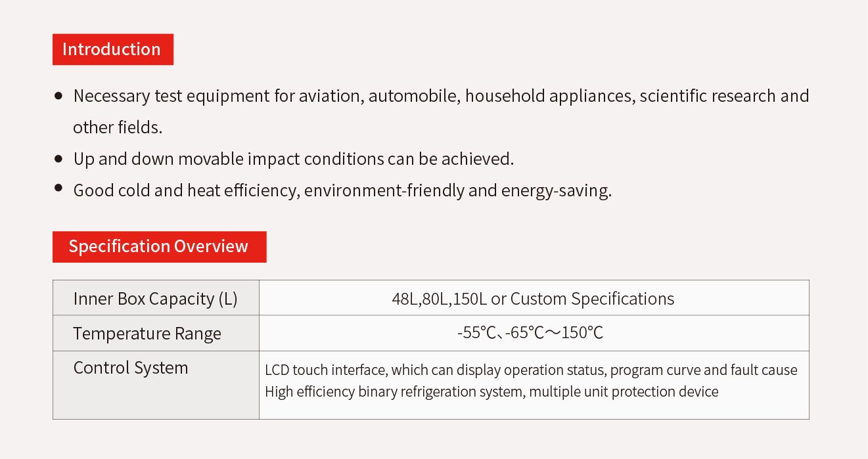Viewport: 868px width, 459px height.
Task: Click the '48L,80L,150L or Custom Specifications' cell
Action: point(534,298)
